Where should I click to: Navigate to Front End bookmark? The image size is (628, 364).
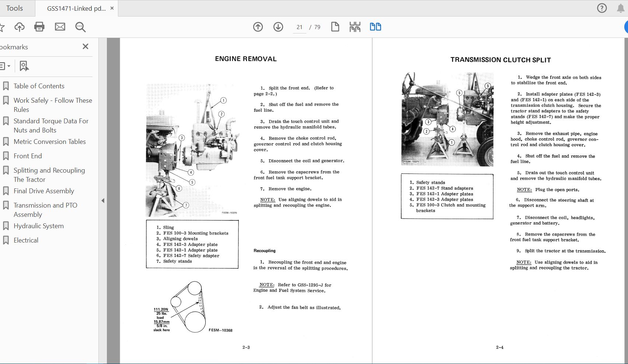[x=28, y=156]
